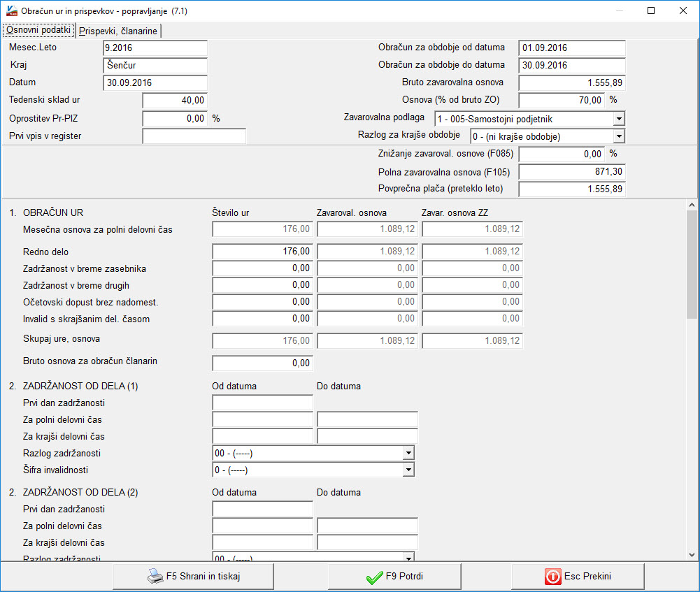Screen dimensions: 700x592
Task: Close the Obračun ur in prispevkov window
Action: pyautogui.click(x=683, y=10)
